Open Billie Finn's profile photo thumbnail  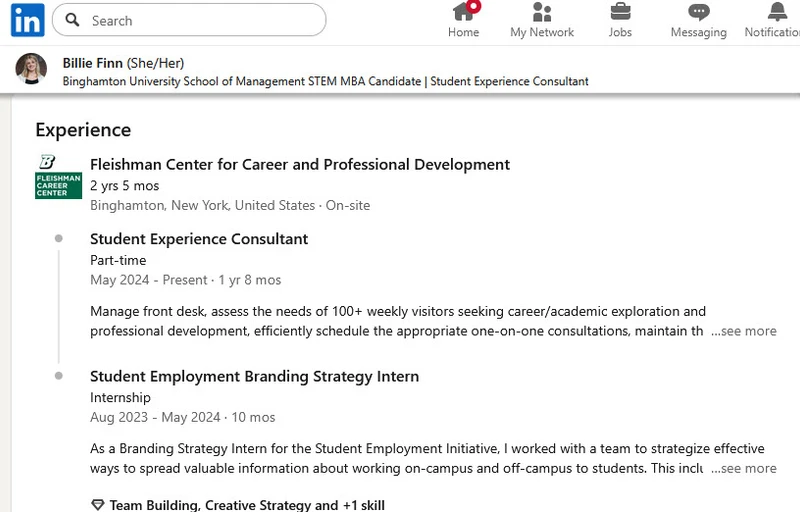coord(31,69)
